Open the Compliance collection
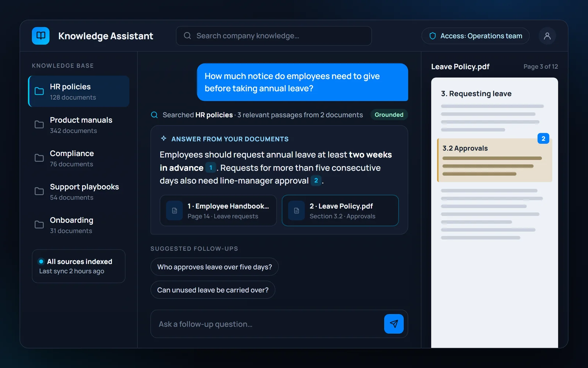 (x=79, y=158)
